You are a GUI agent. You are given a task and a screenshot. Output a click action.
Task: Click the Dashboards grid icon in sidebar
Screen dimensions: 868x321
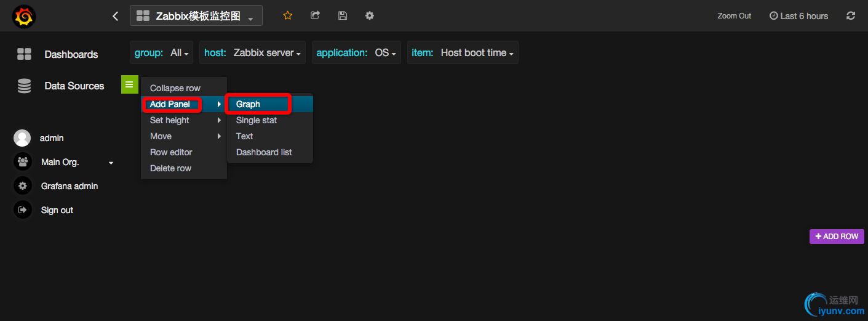[x=24, y=54]
